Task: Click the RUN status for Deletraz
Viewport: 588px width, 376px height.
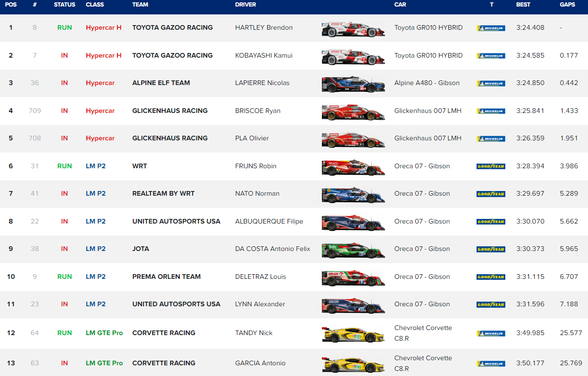Action: click(65, 277)
